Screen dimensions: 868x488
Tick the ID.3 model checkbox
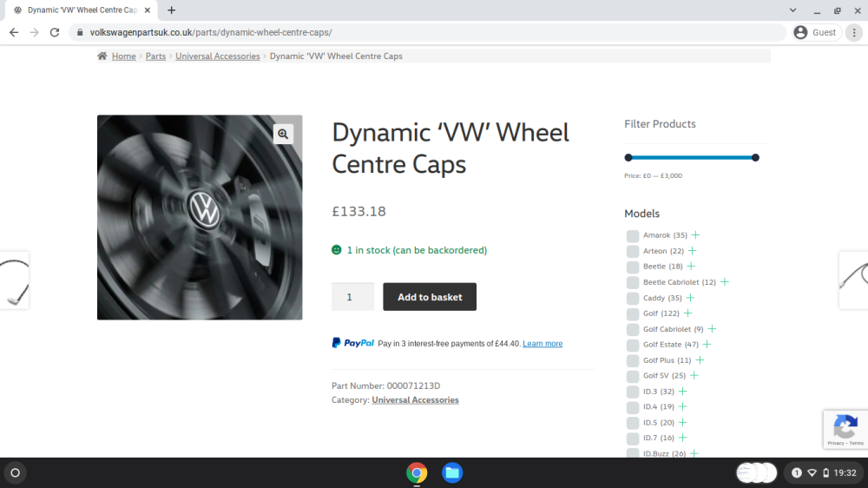pos(633,392)
